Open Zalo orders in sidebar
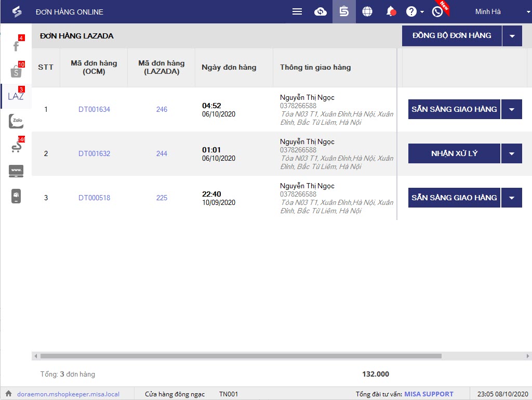The height and width of the screenshot is (400, 532). 16,121
